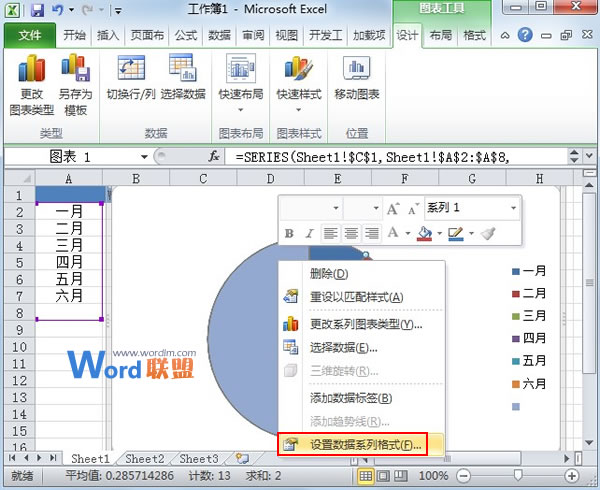Select 设置数据系列格式 from context menu

(365, 444)
